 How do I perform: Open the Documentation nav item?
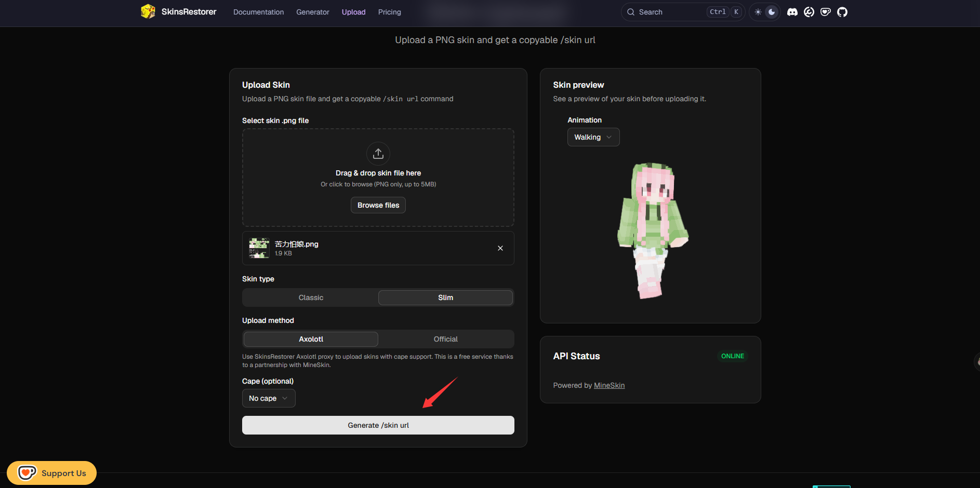click(258, 12)
